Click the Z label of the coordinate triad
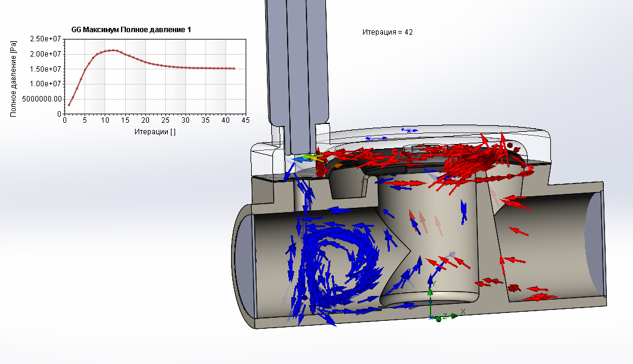 [x=445, y=316]
